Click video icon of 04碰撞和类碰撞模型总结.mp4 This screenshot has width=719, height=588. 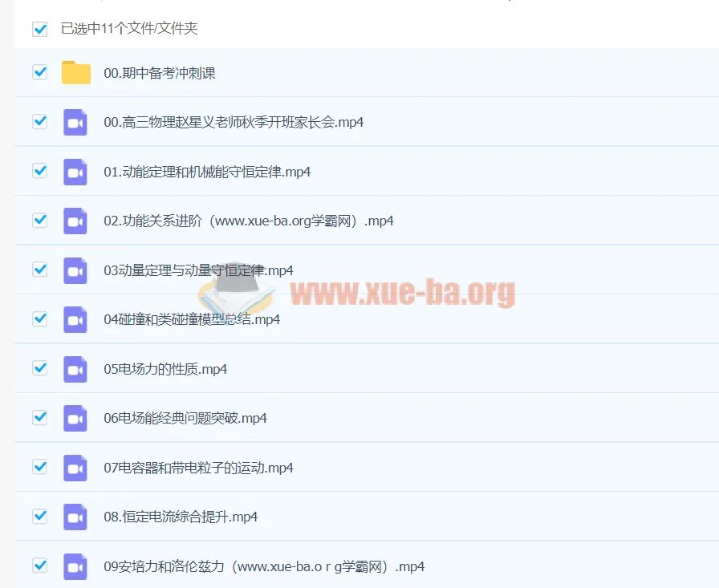(75, 319)
